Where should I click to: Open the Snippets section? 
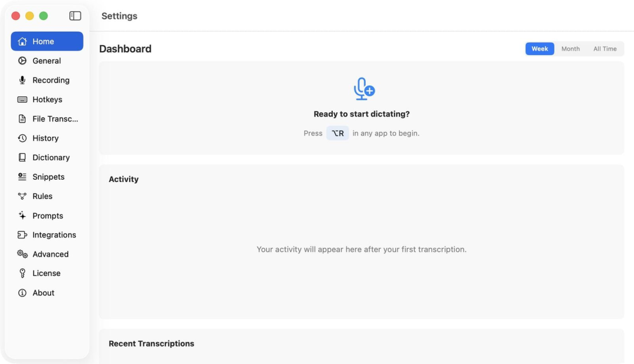coord(48,177)
